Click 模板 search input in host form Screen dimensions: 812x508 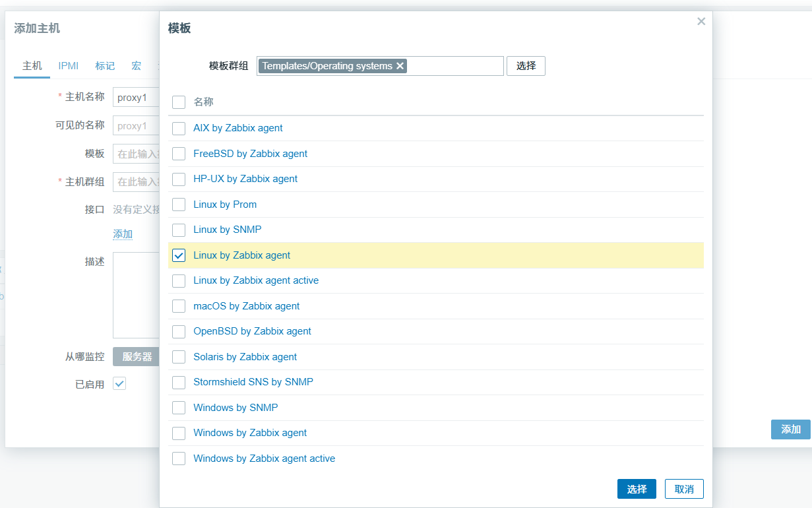(137, 154)
